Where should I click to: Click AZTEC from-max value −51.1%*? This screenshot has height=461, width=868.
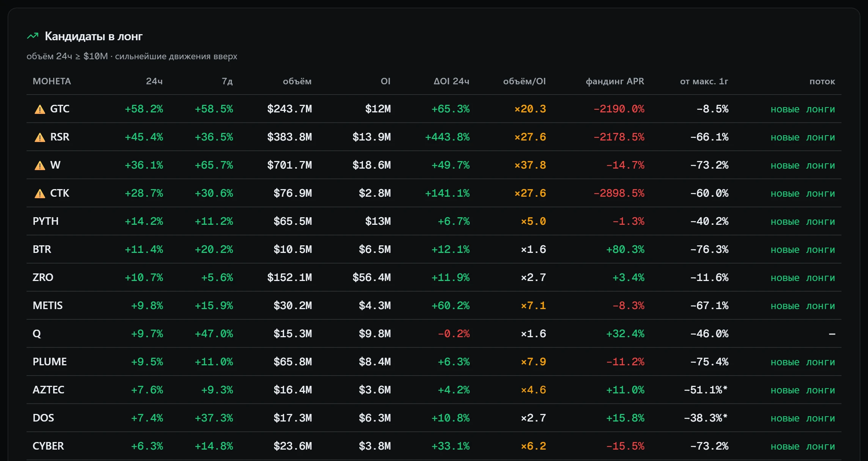(x=706, y=390)
